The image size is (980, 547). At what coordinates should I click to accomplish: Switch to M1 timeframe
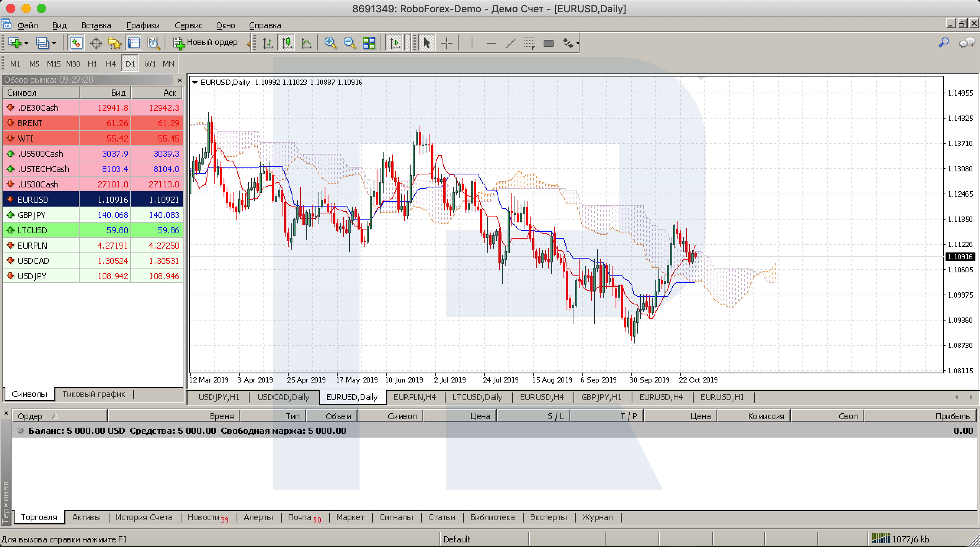coord(15,64)
